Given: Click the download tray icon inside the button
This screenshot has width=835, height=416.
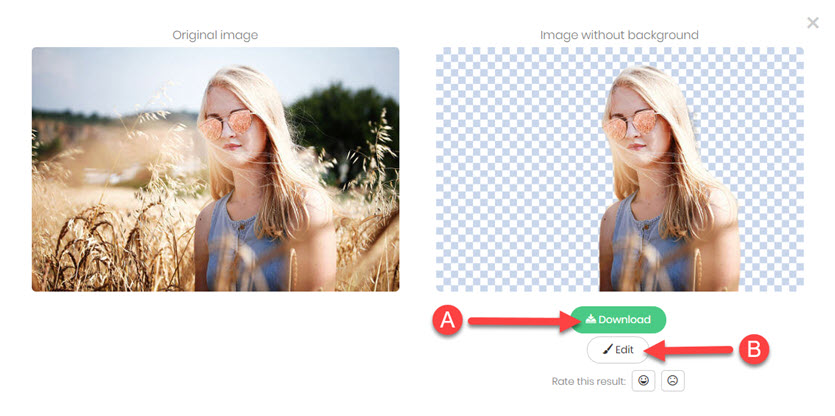Looking at the screenshot, I should (591, 320).
